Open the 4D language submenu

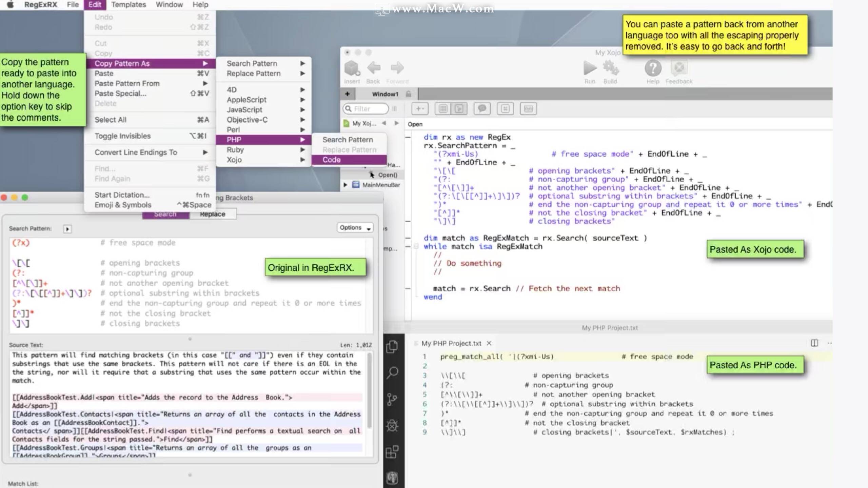[263, 90]
